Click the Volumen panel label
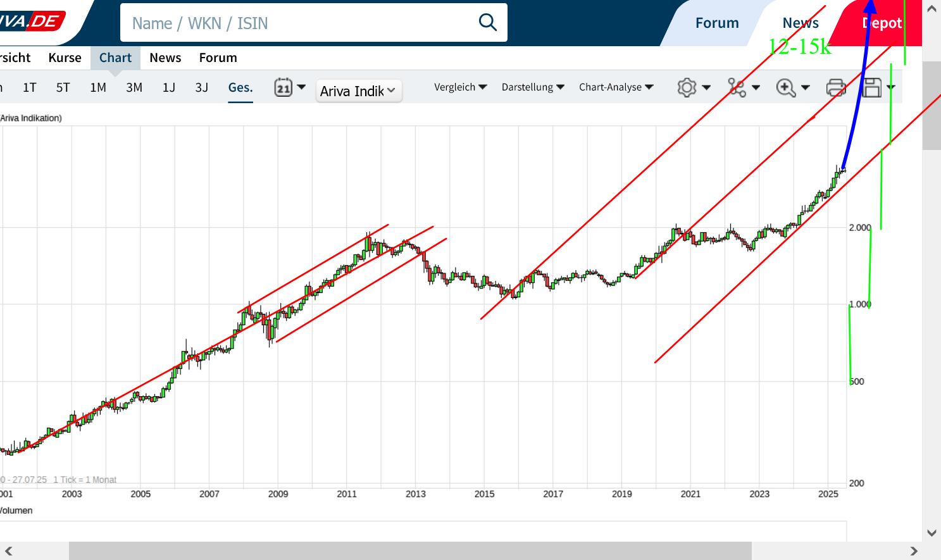The height and width of the screenshot is (560, 941). click(x=16, y=511)
